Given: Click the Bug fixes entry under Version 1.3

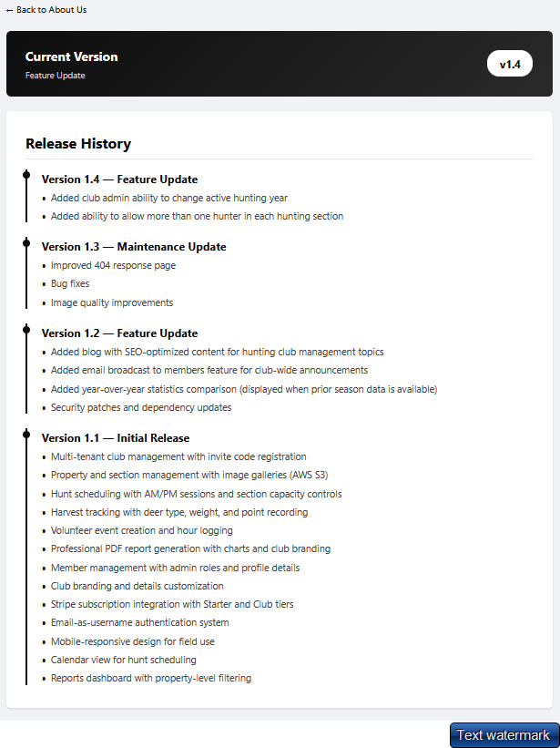Looking at the screenshot, I should coord(69,283).
